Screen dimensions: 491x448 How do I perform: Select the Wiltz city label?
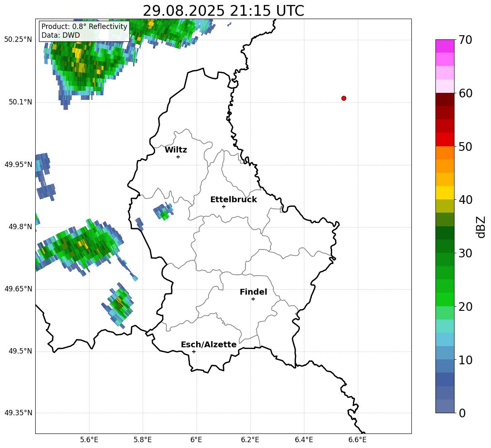tap(176, 150)
